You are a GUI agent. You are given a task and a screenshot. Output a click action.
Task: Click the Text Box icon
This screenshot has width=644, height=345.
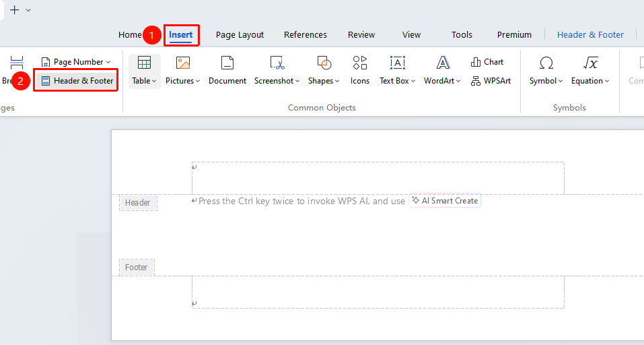398,63
